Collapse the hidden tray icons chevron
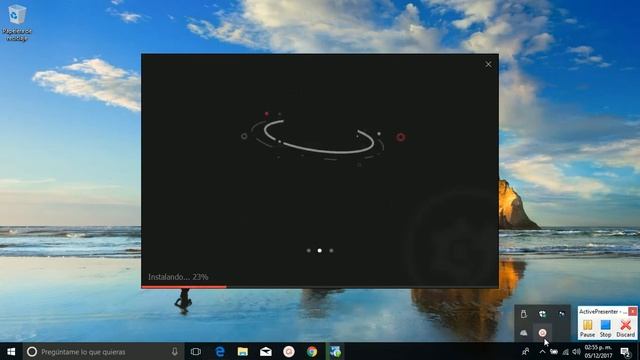The height and width of the screenshot is (360, 640). tap(542, 351)
